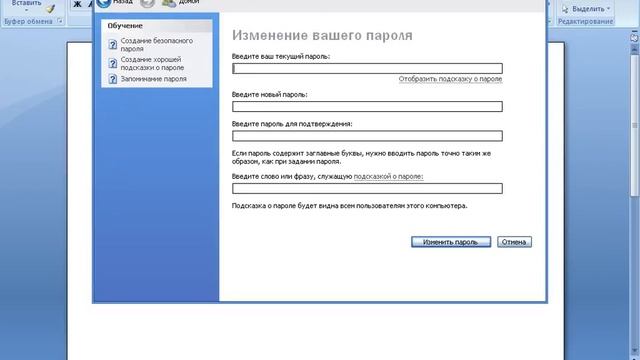Click Отобразить подсказку о пароле link
The height and width of the screenshot is (360, 640).
pyautogui.click(x=450, y=79)
